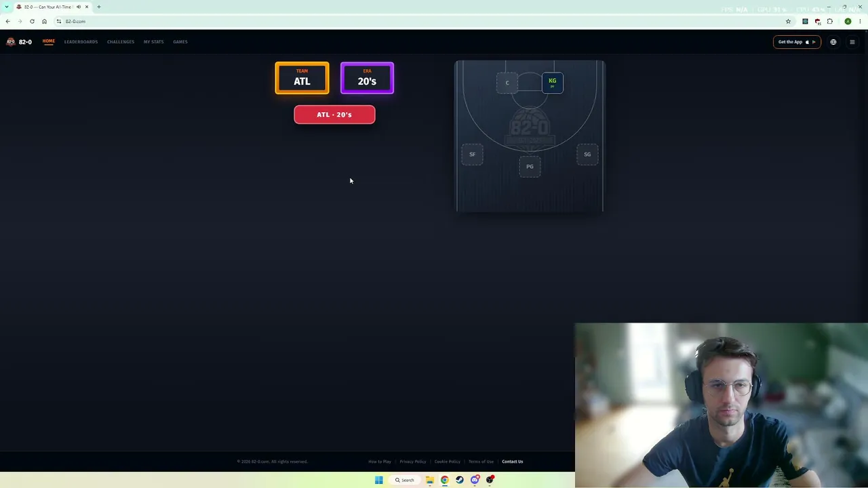Reload the page

click(32, 21)
